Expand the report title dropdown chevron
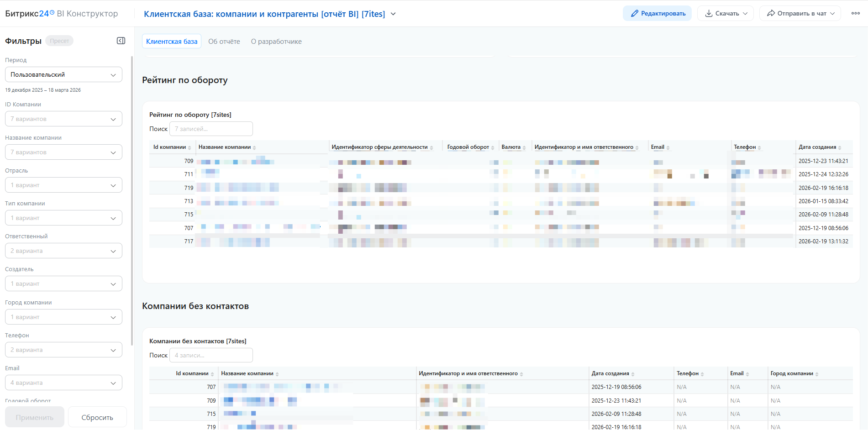Screen dimensions: 868x430 click(x=393, y=14)
